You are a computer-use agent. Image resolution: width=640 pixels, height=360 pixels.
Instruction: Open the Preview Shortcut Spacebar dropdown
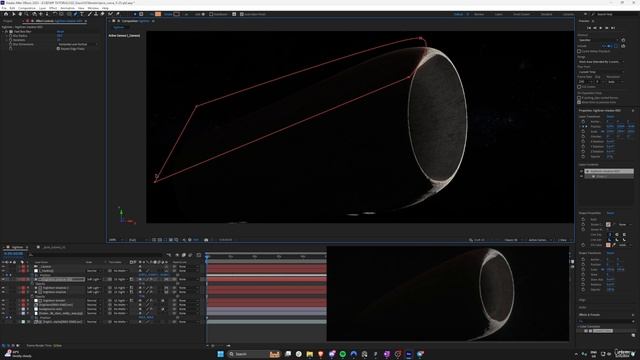tap(598, 40)
